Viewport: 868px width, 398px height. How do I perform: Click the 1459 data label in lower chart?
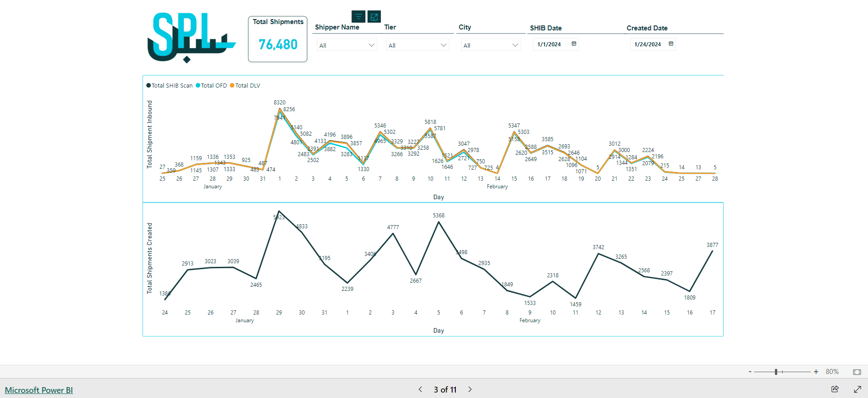tap(576, 305)
